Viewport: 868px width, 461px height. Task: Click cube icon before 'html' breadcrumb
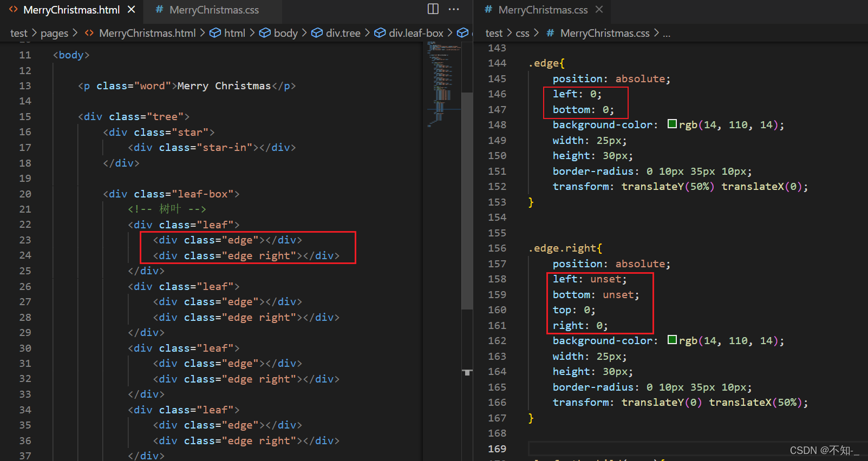coord(215,33)
